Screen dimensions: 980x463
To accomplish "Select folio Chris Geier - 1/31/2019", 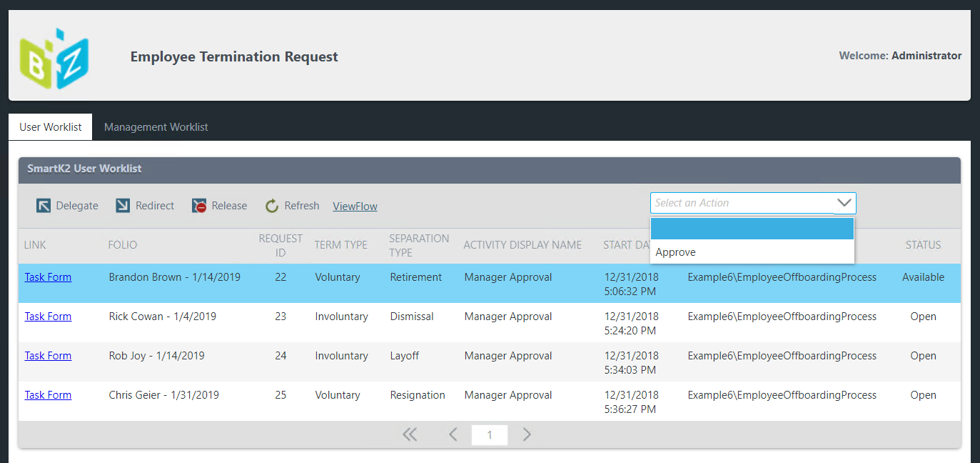I will [164, 395].
